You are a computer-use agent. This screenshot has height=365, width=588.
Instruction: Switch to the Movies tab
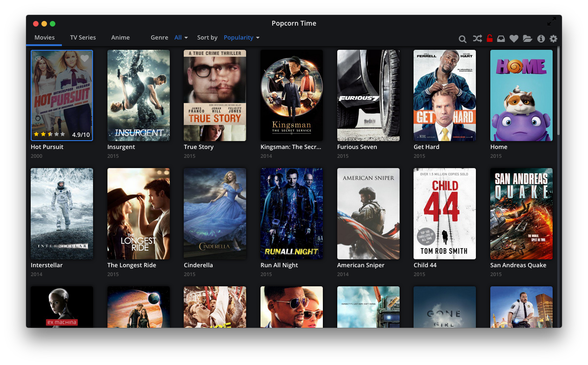pos(45,38)
